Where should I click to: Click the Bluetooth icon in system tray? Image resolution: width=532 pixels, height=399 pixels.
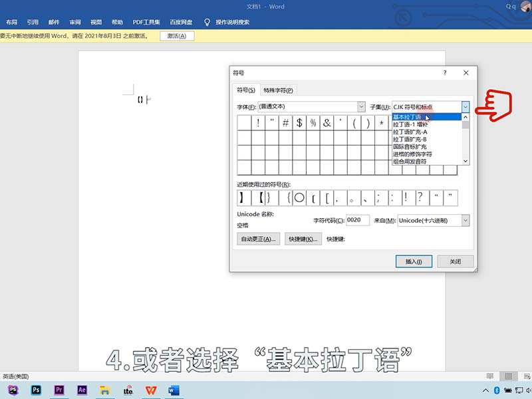[x=497, y=390]
